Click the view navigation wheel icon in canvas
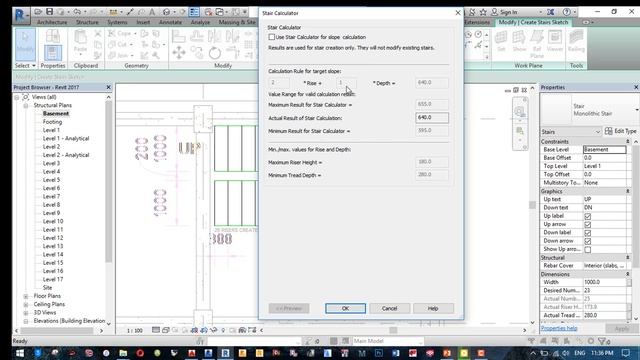 click(520, 111)
